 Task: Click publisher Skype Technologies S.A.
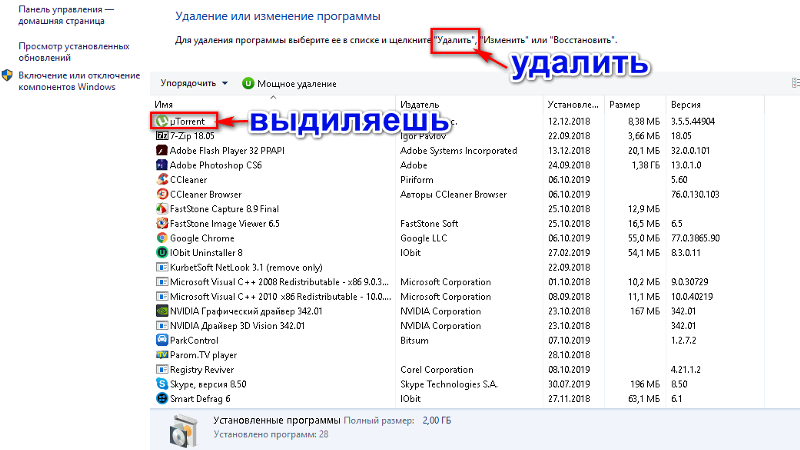click(448, 384)
